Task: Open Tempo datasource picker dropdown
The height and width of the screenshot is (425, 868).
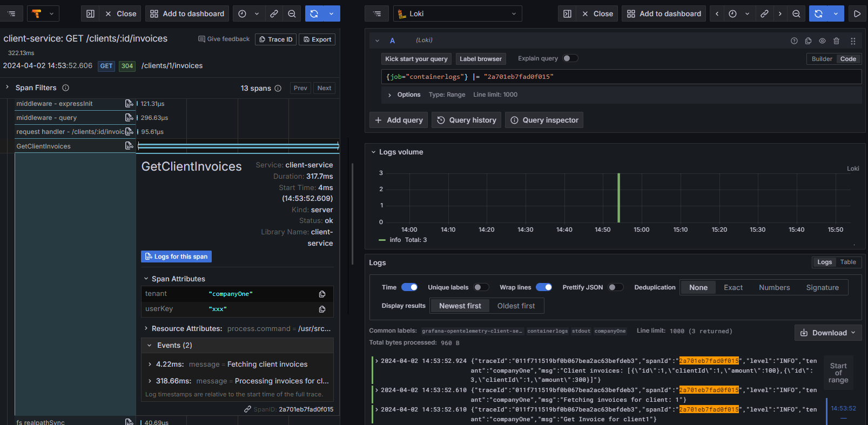Action: point(43,14)
